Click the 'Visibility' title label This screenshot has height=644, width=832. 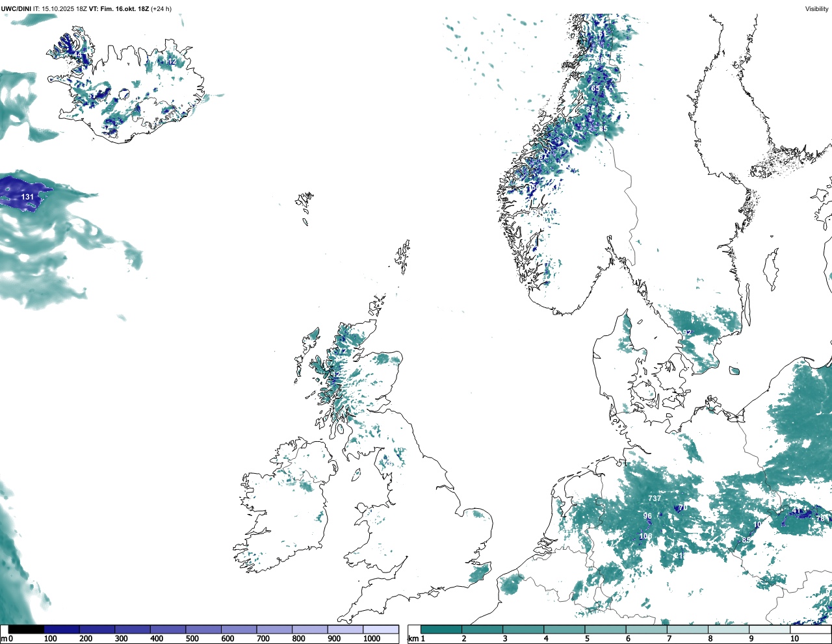[x=816, y=8]
